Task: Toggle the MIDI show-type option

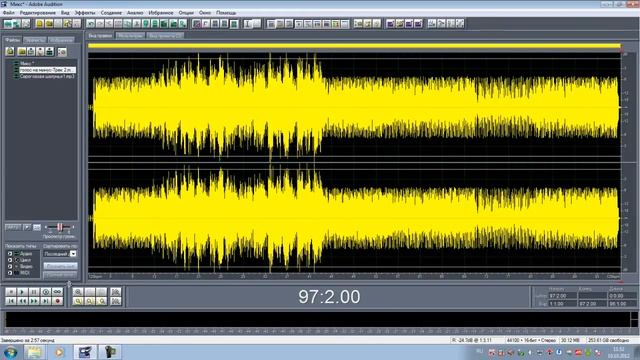Action: pos(9,273)
